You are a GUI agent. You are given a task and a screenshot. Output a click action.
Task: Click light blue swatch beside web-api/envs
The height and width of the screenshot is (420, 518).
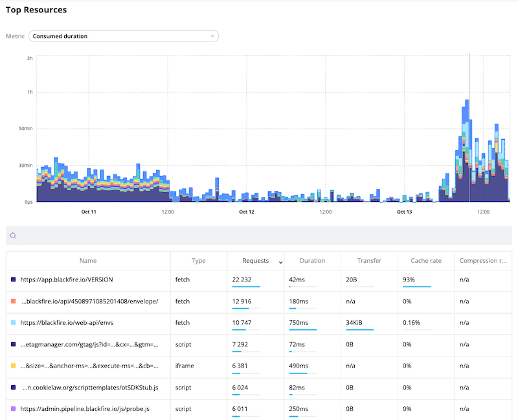point(13,322)
